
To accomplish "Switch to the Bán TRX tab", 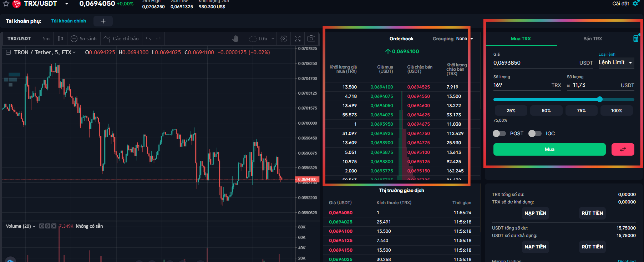I will [x=593, y=39].
